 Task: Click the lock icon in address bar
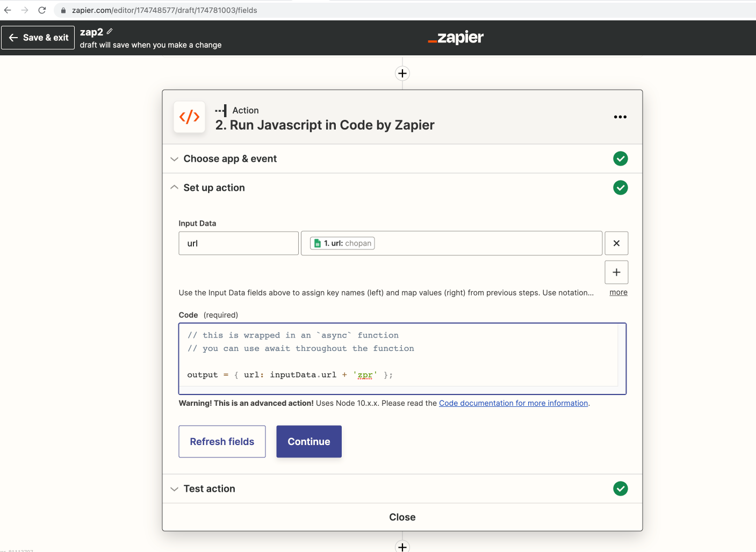(x=63, y=10)
